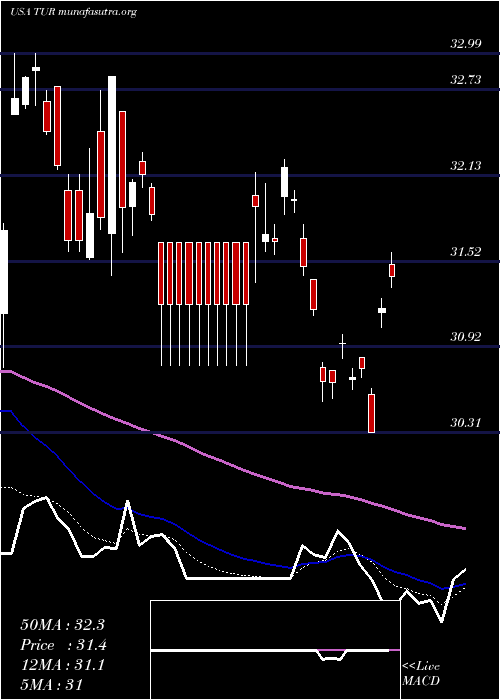This screenshot has height=700, width=500.
Task: Click the 32.13 price level label
Action: [x=466, y=166]
